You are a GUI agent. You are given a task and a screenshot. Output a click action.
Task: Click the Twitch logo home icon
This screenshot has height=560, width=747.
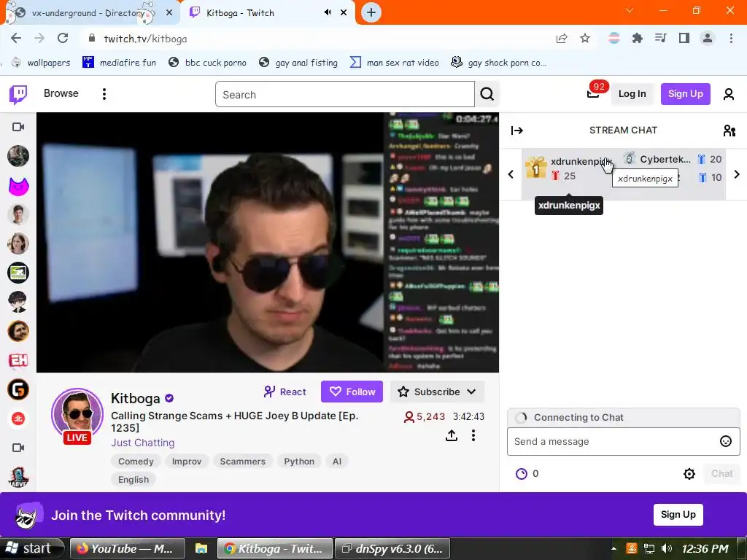click(x=18, y=94)
